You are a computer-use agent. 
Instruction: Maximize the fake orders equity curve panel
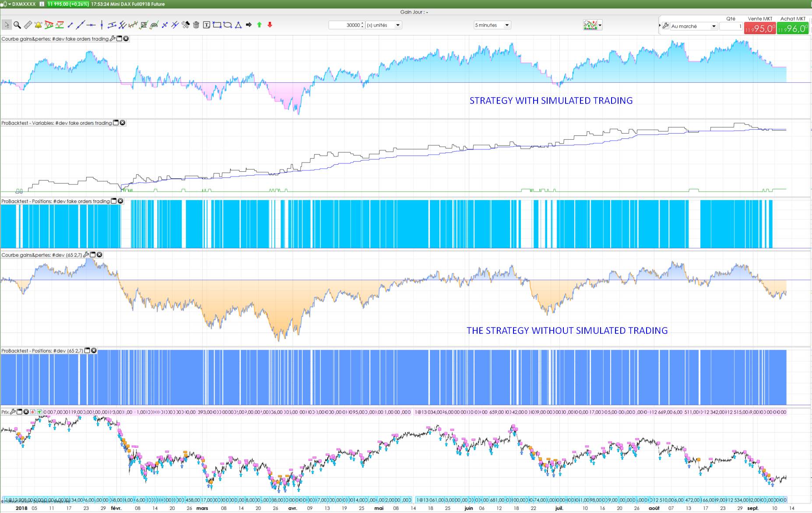[119, 39]
